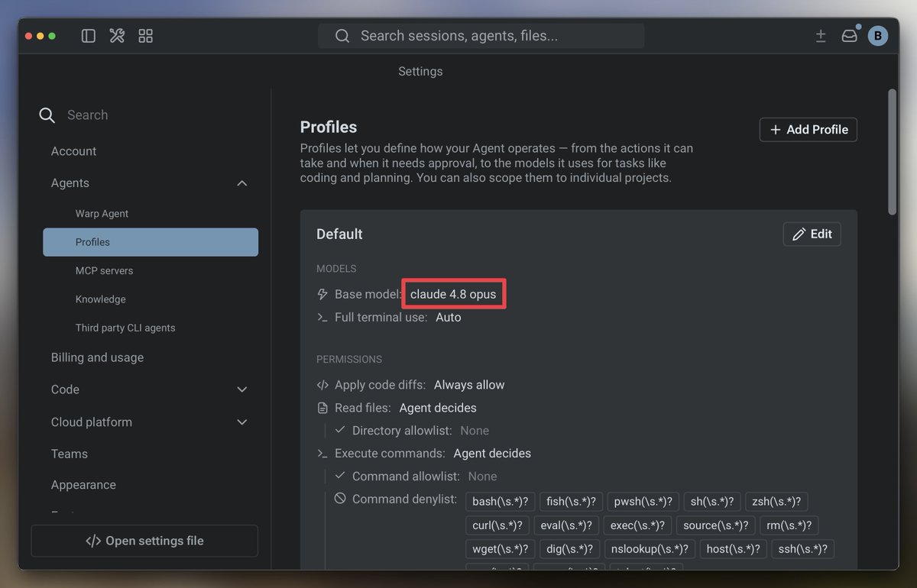Image resolution: width=917 pixels, height=588 pixels.
Task: Collapse the Agents section chevron
Action: point(242,183)
